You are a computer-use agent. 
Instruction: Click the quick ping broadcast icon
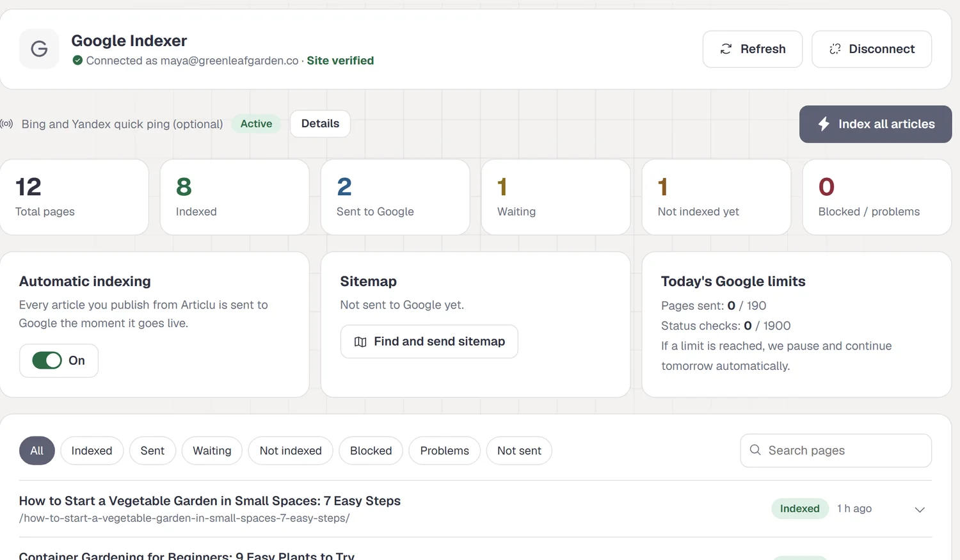(7, 124)
